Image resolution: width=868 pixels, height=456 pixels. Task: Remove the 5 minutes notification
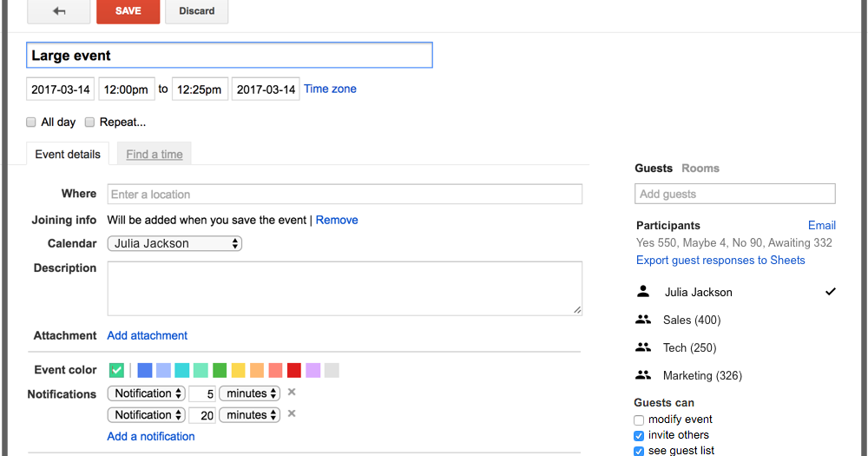[x=292, y=393]
